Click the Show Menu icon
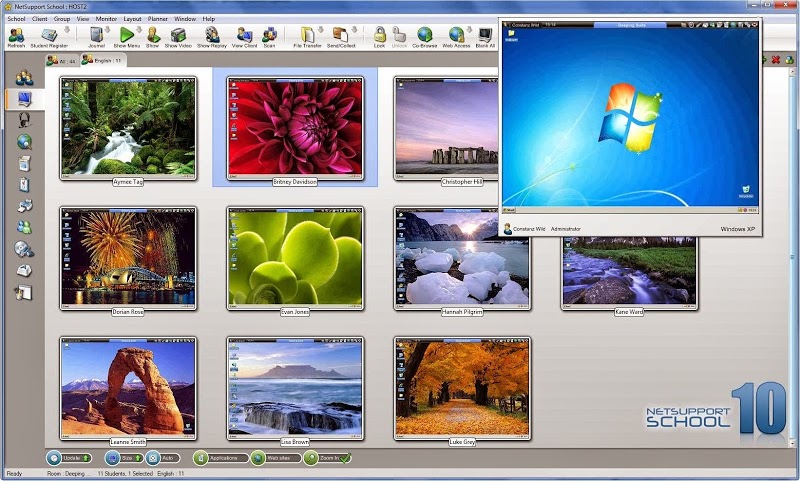 point(127,37)
